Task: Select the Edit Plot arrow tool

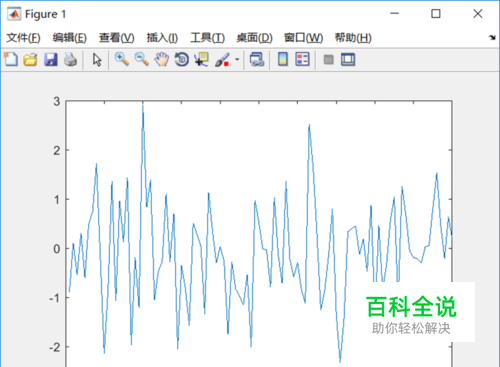Action: (97, 60)
